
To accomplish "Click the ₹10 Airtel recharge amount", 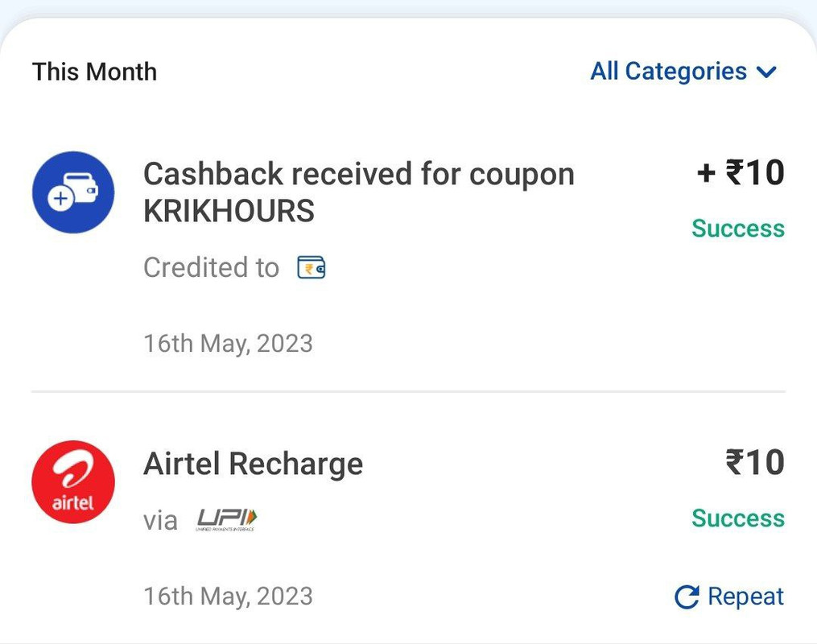I will coord(755,462).
